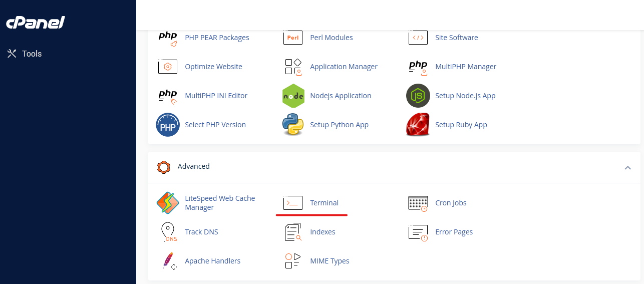The image size is (644, 284).
Task: Collapse the Advanced section chevron
Action: coord(627,167)
